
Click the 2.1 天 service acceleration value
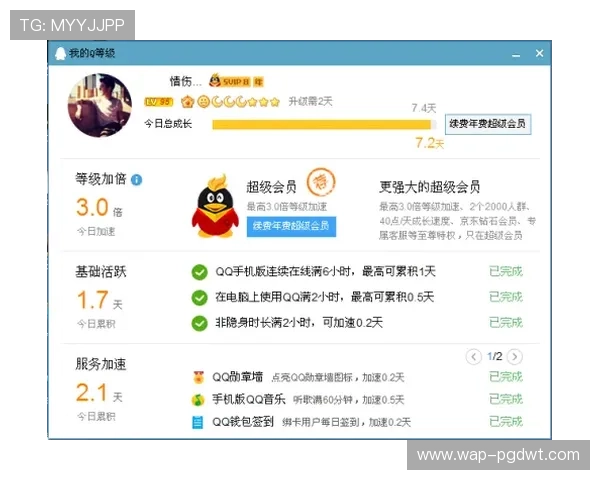point(99,393)
